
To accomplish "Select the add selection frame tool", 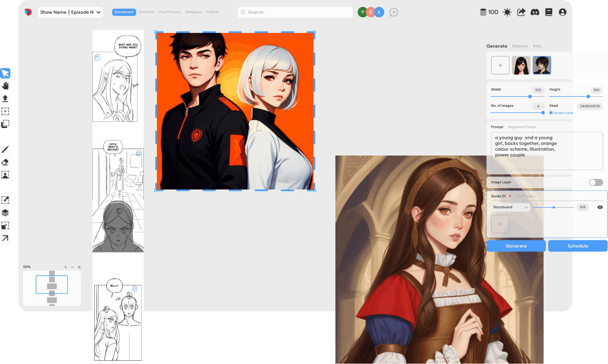I will tap(5, 111).
